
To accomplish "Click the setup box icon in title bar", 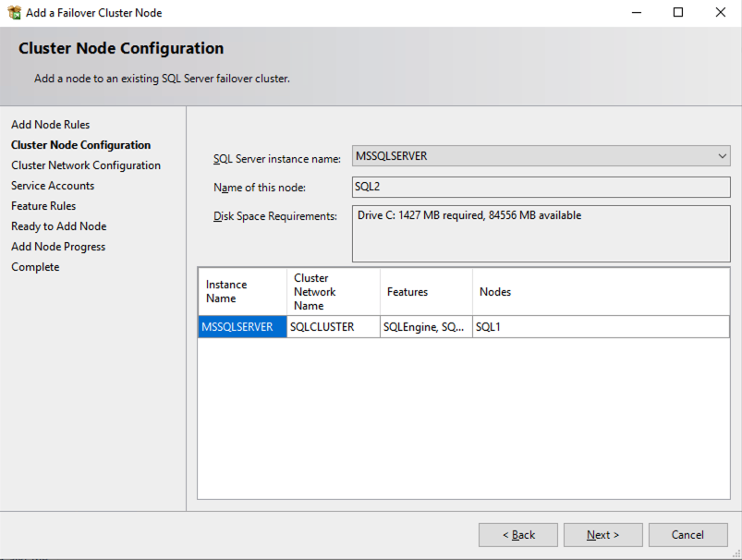I will (x=14, y=13).
